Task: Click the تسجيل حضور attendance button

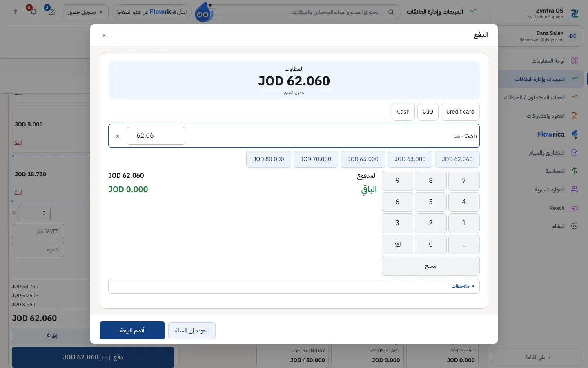Action: pos(85,12)
